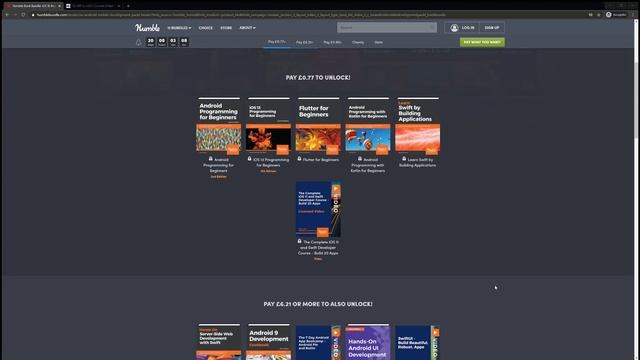Jump to the third pay tier tab
Screen dimensions: 640x360
[332, 42]
